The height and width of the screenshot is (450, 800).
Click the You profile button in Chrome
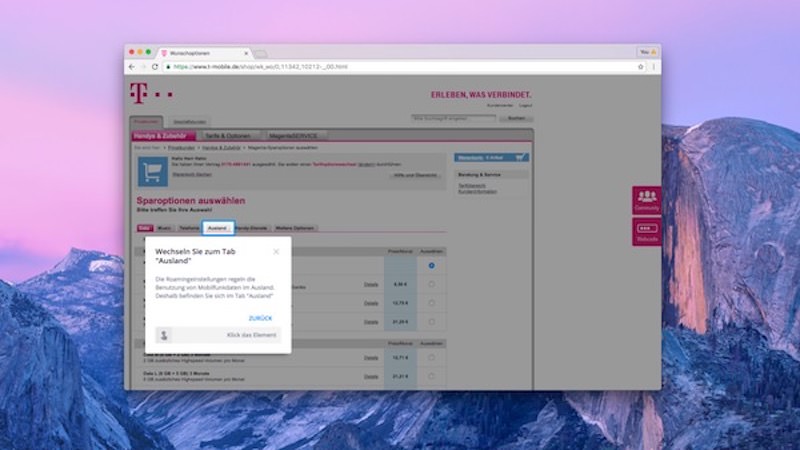pos(648,52)
